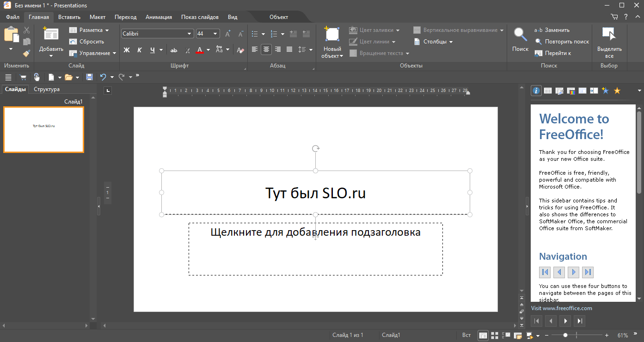Open the font color A red swatch
Image resolution: width=644 pixels, height=342 pixels.
(200, 50)
